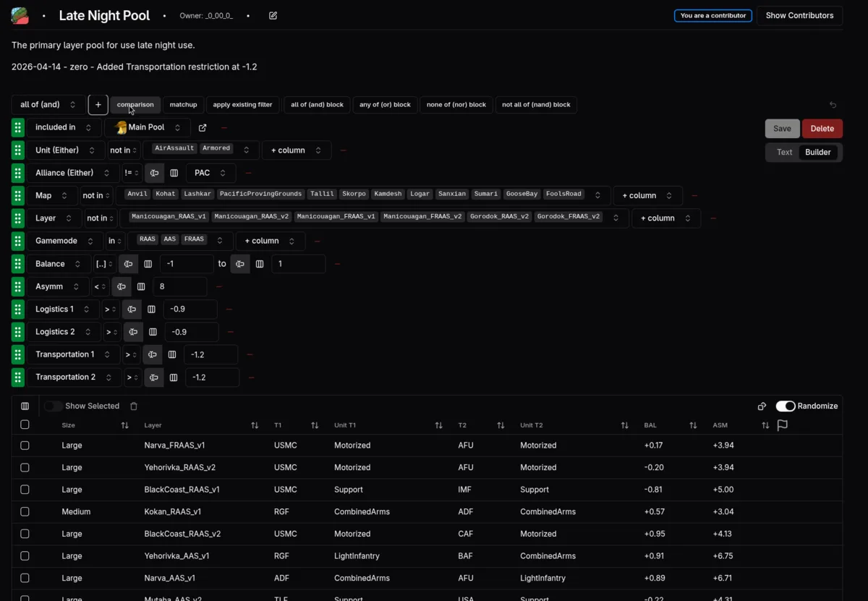This screenshot has width=868, height=601.
Task: Select the comparison node option
Action: point(135,105)
